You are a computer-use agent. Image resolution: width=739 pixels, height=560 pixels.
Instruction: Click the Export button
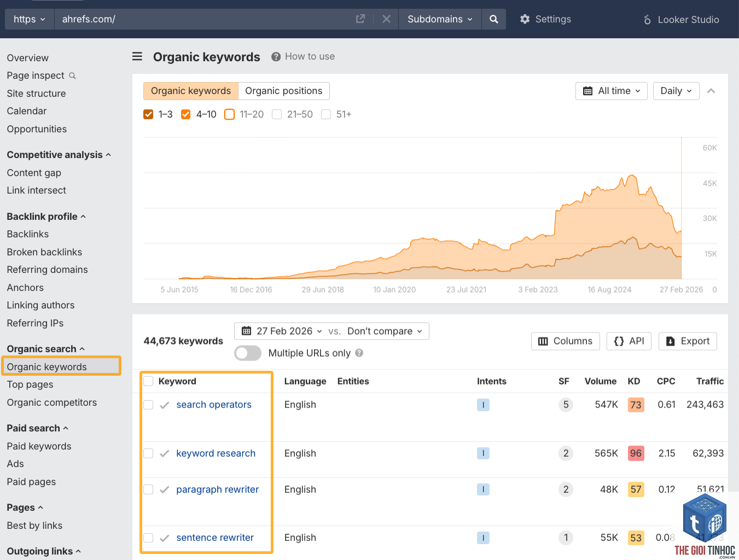[x=688, y=341]
